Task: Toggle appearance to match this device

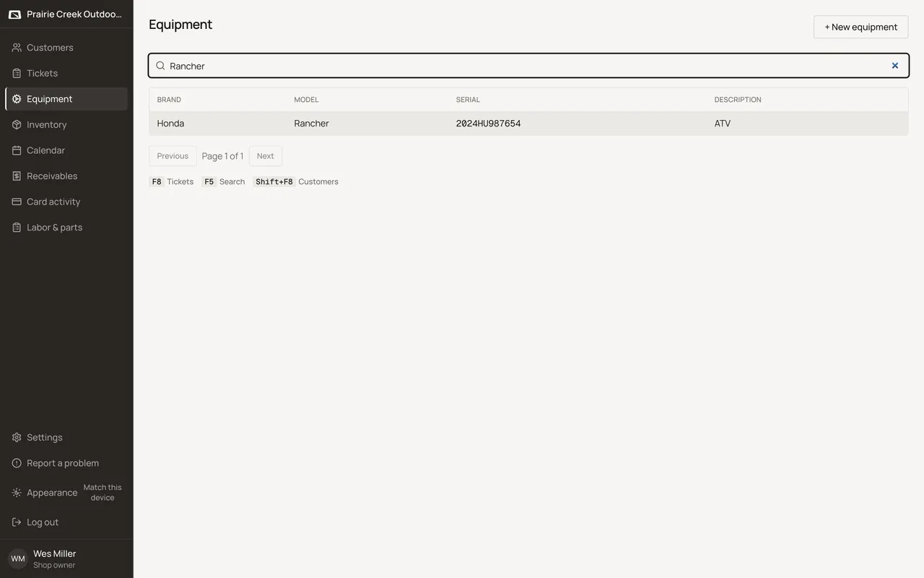Action: [103, 493]
